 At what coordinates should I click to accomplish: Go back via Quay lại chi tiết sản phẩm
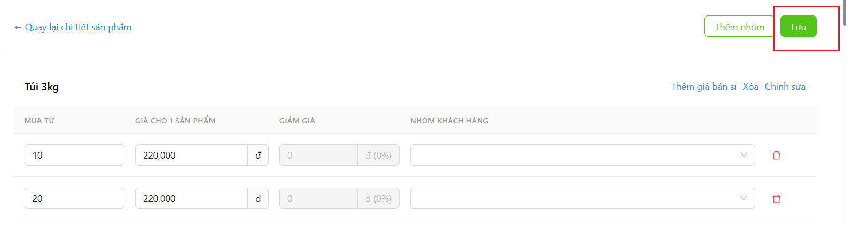[x=73, y=27]
